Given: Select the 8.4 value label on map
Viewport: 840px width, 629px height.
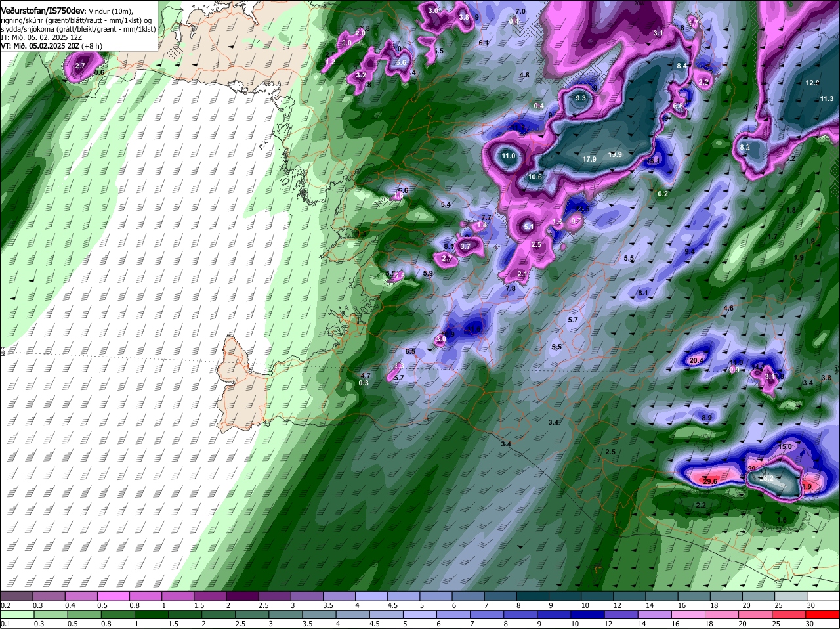Looking at the screenshot, I should click(x=682, y=66).
